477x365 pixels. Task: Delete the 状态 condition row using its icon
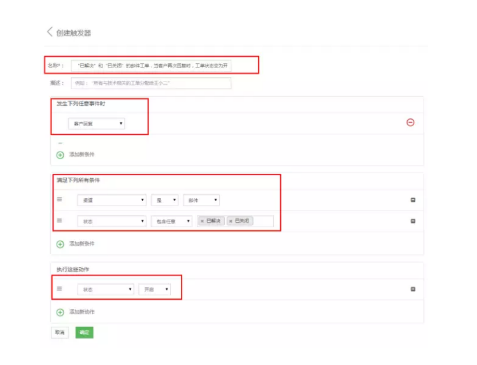(x=413, y=221)
